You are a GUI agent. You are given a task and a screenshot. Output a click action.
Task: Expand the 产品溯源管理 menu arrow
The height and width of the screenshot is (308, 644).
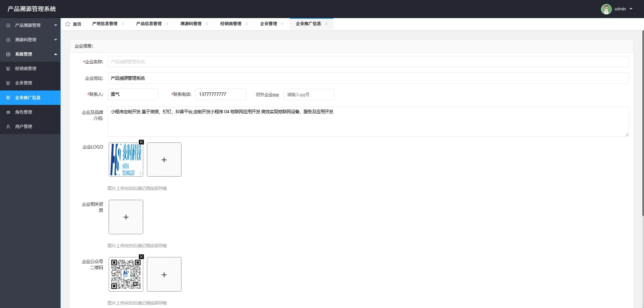click(x=56, y=25)
